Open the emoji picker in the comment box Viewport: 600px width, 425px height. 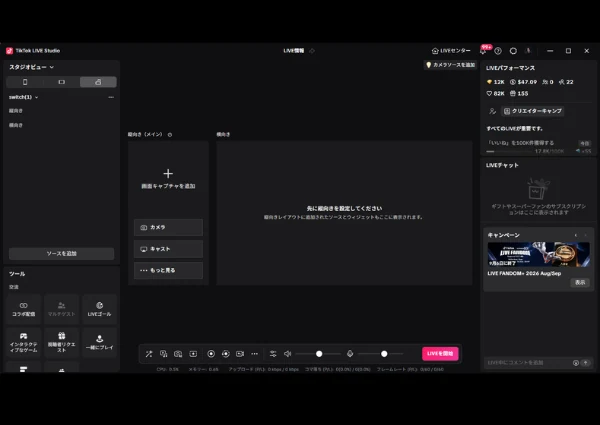(x=576, y=363)
